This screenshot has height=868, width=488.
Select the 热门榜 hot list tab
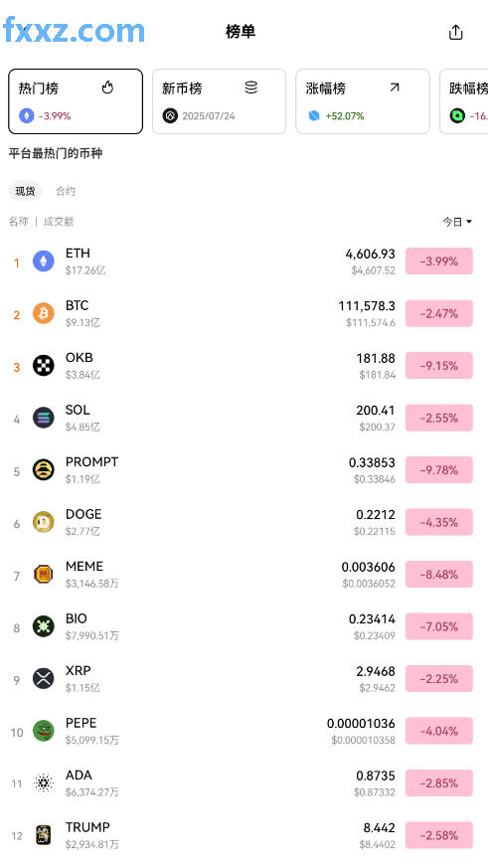coord(76,101)
